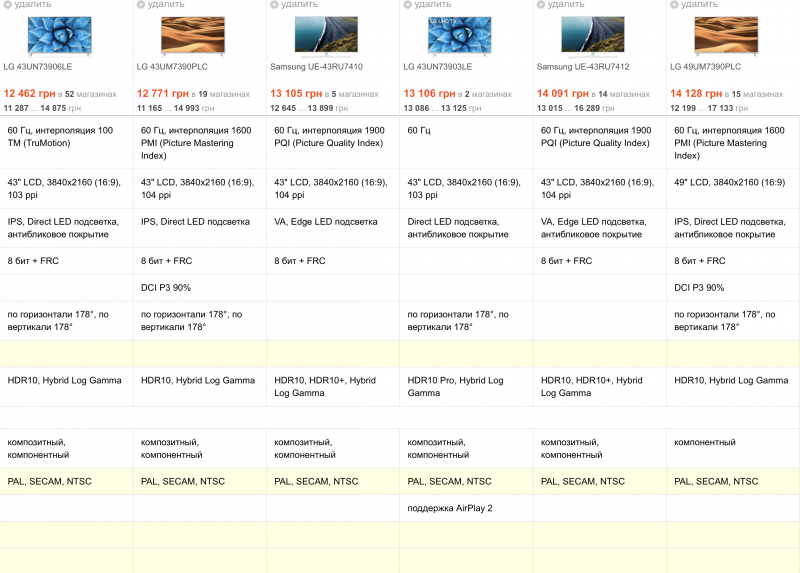
Task: Select '1900 PQI' cell under Samsung UE-43RU7410
Action: [333, 142]
